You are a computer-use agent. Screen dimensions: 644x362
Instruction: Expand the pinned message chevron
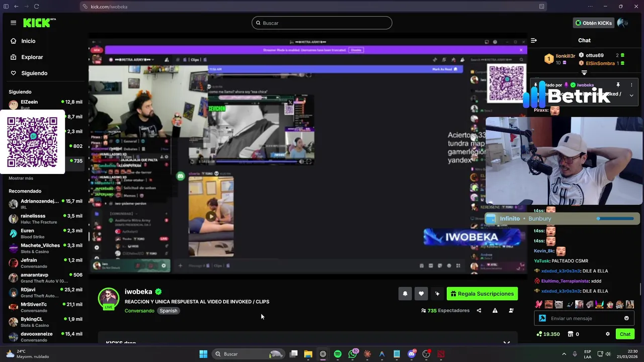631,95
